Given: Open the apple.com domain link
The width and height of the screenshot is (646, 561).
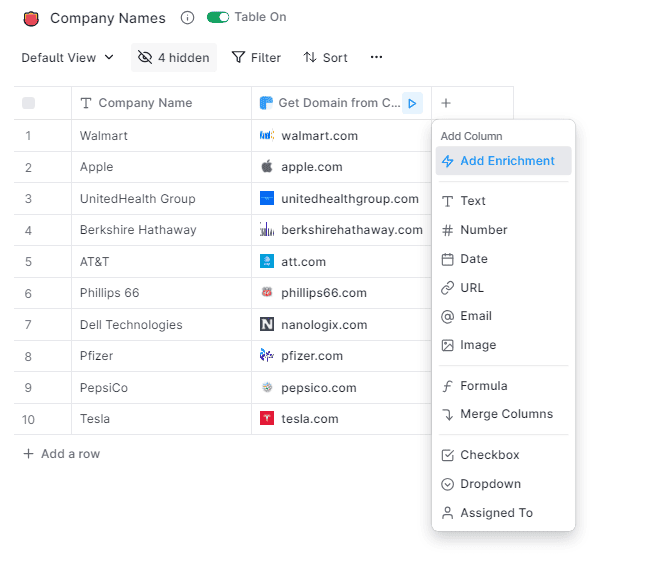Looking at the screenshot, I should (x=312, y=167).
